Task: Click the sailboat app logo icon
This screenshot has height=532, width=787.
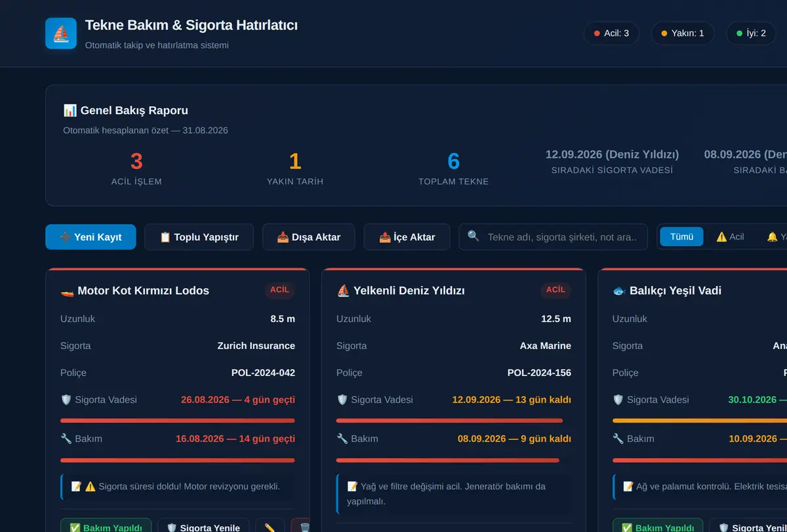Action: (61, 33)
